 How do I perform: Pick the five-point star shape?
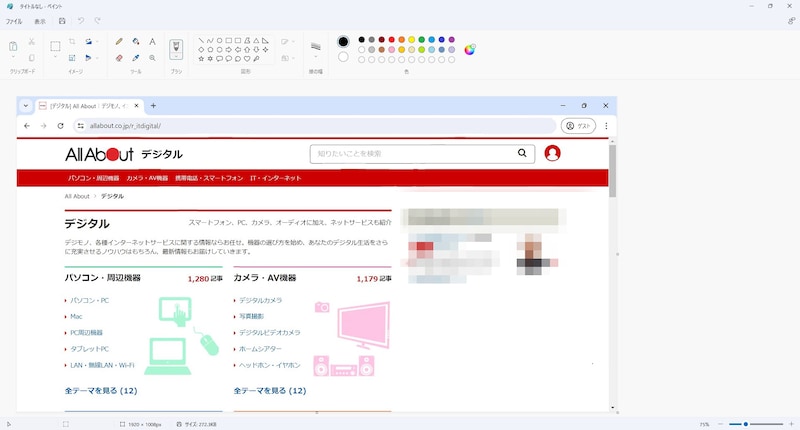click(x=201, y=59)
